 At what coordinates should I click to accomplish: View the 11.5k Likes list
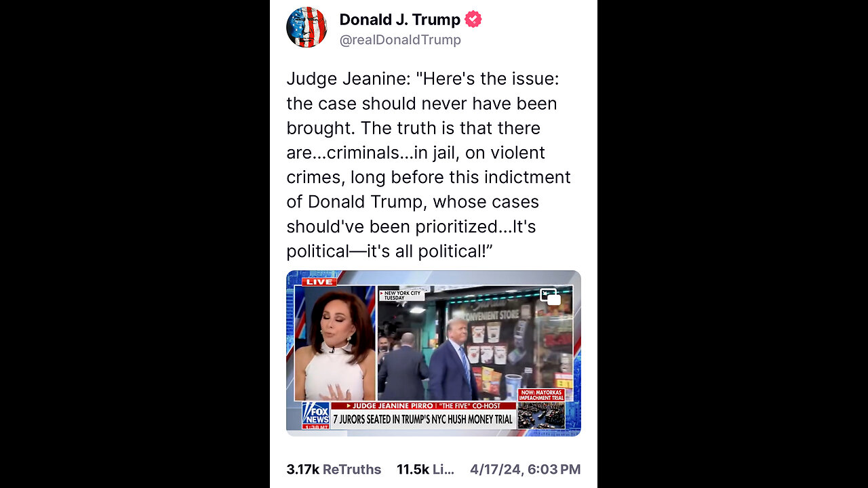pos(425,469)
